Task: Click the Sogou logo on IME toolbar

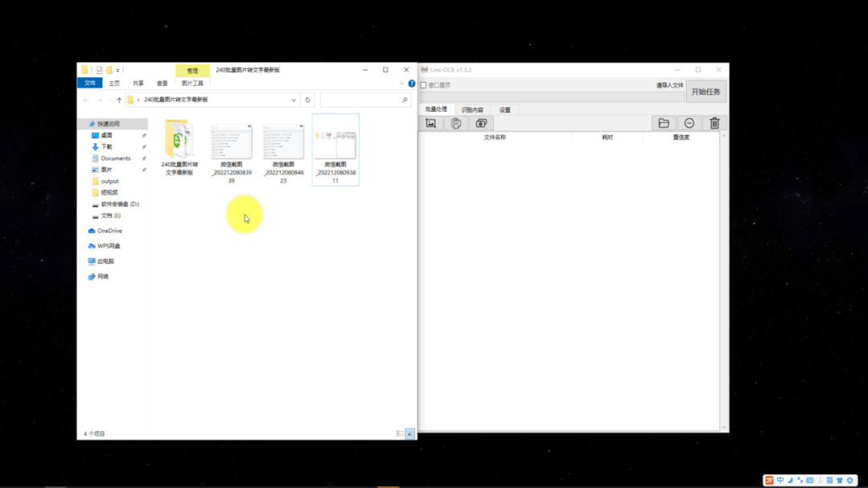Action: [770, 480]
